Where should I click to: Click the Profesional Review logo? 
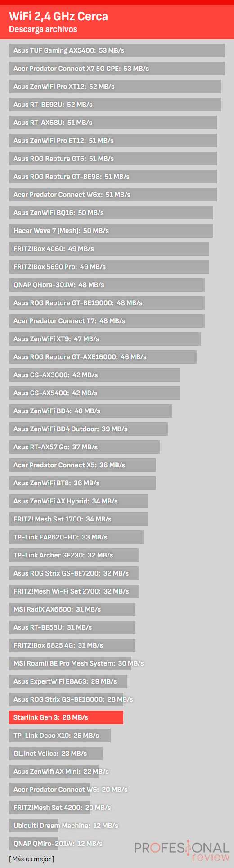[x=182, y=851]
